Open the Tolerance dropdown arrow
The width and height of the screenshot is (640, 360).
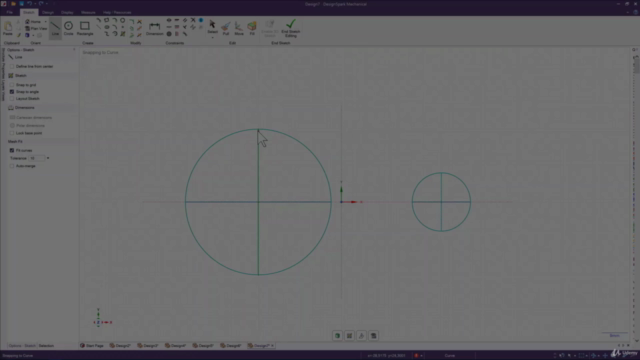tap(48, 158)
